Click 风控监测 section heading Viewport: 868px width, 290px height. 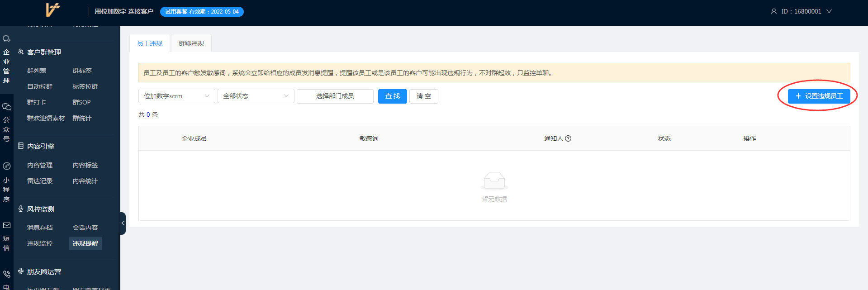pos(41,209)
